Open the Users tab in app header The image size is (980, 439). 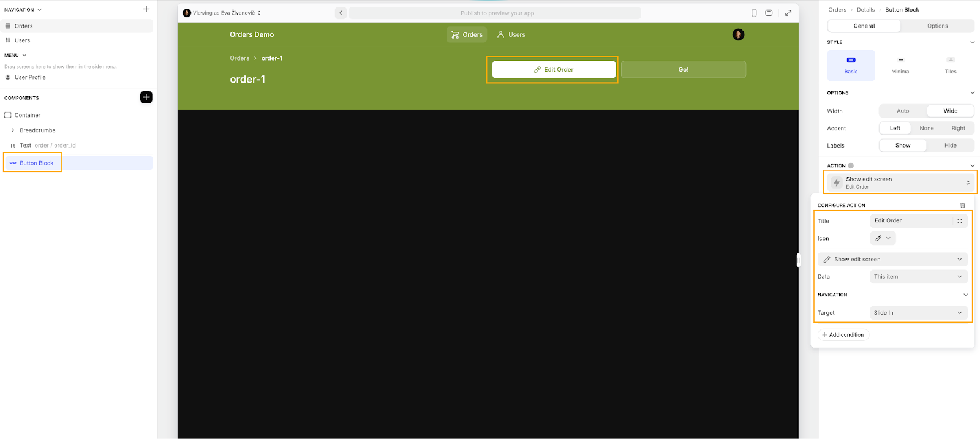pos(511,34)
